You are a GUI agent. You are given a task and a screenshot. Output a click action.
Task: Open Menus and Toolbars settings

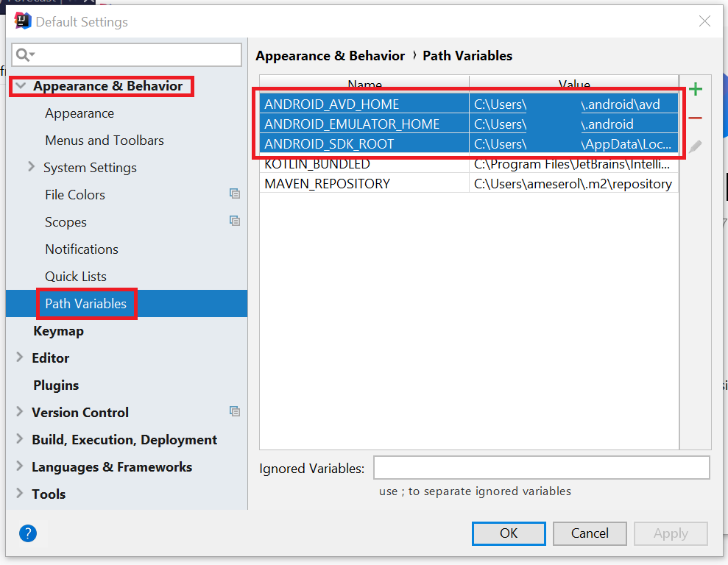105,140
